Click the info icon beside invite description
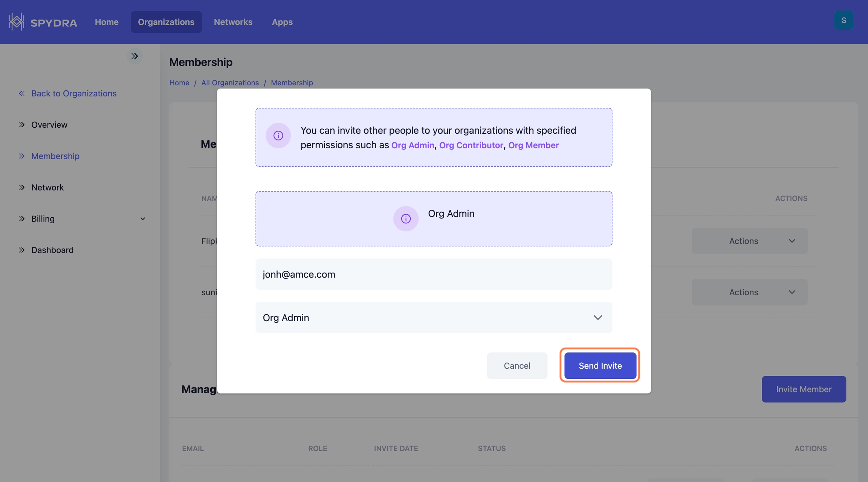The image size is (868, 482). tap(278, 136)
